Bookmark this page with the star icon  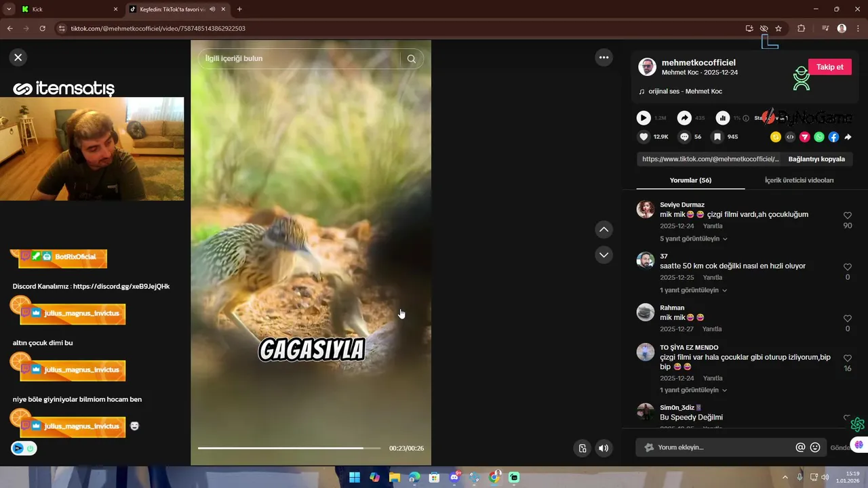point(778,28)
